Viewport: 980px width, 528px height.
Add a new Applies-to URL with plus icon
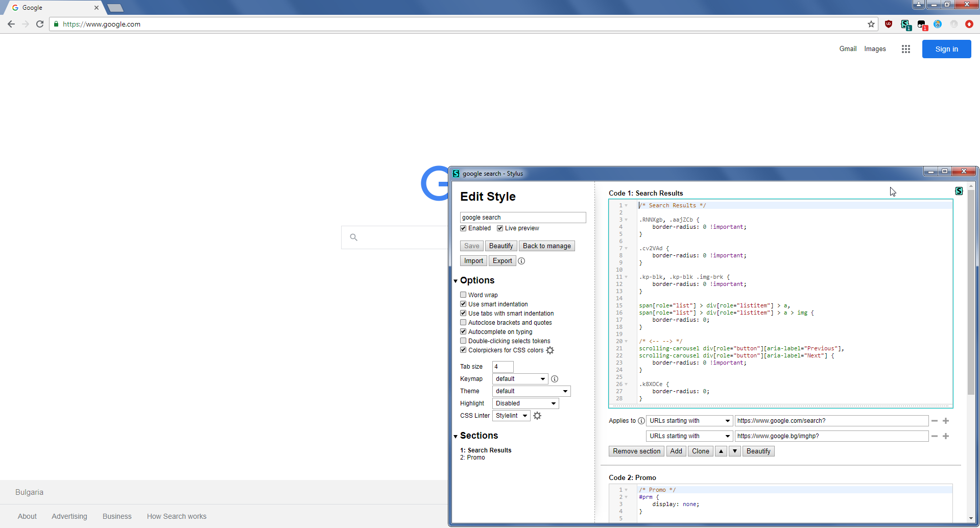click(946, 421)
